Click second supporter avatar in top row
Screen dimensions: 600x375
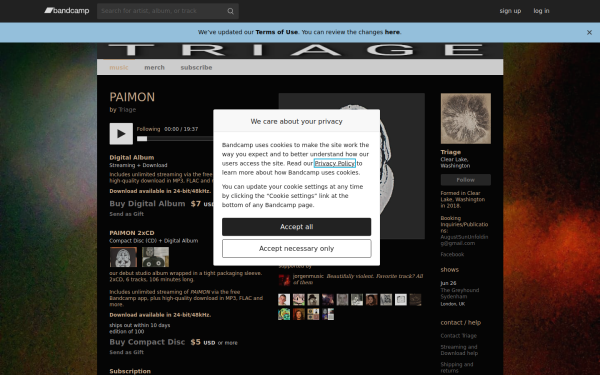(x=298, y=300)
